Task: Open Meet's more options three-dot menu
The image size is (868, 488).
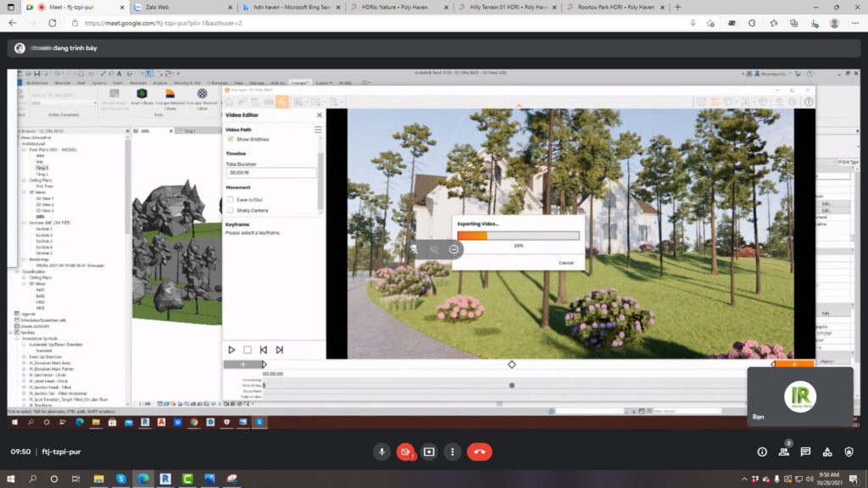Action: 453,452
